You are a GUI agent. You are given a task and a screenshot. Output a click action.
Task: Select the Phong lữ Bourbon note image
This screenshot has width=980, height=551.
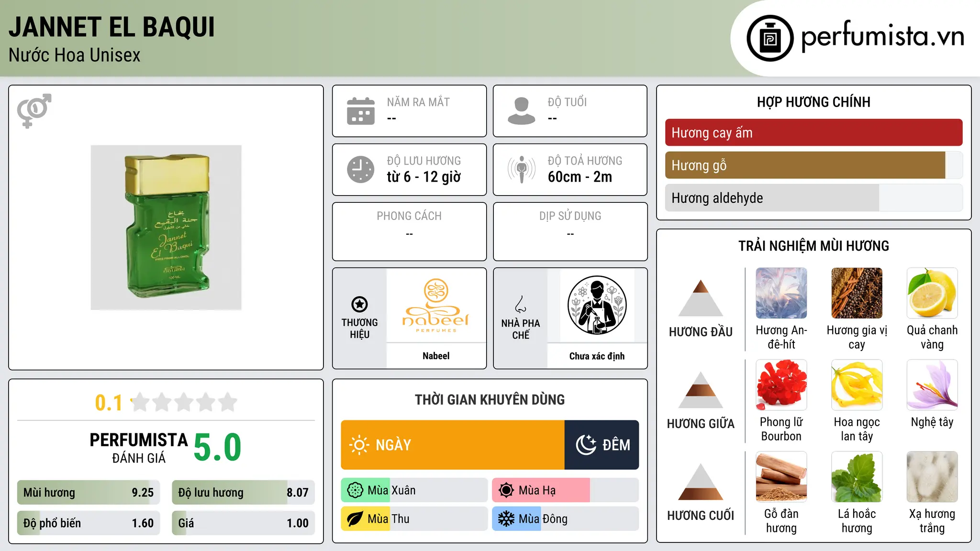pos(781,385)
